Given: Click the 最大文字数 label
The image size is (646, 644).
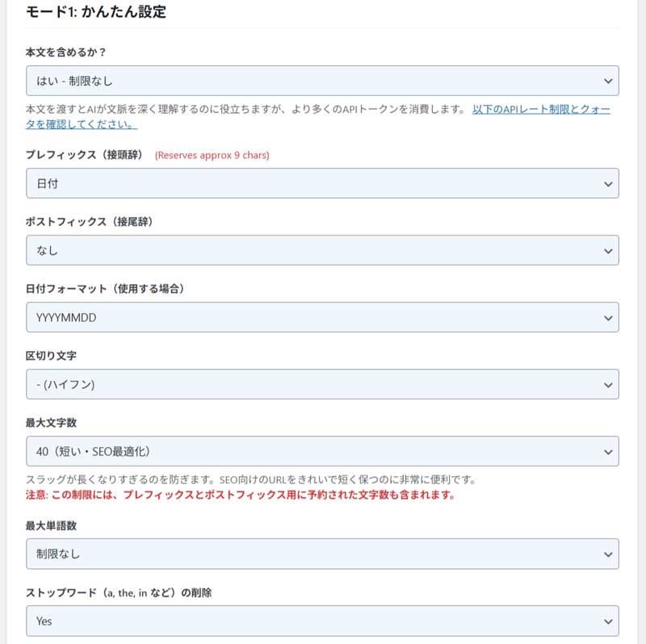Looking at the screenshot, I should [x=51, y=423].
